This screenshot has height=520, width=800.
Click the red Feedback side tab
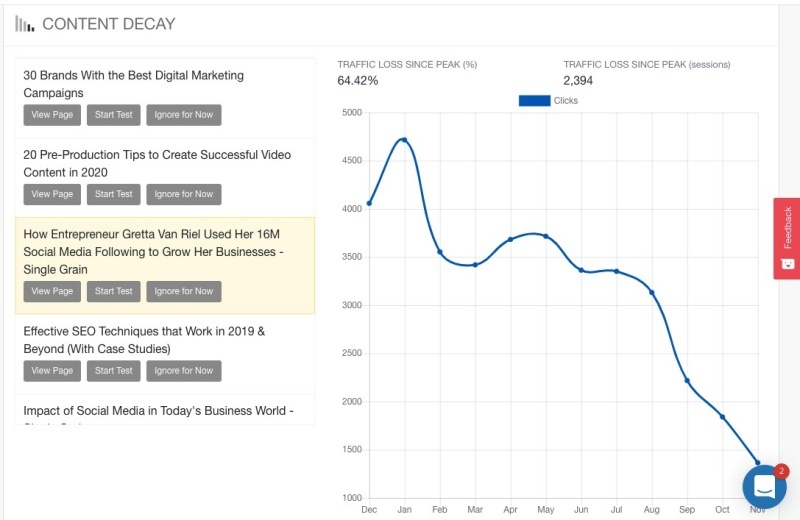pyautogui.click(x=787, y=238)
